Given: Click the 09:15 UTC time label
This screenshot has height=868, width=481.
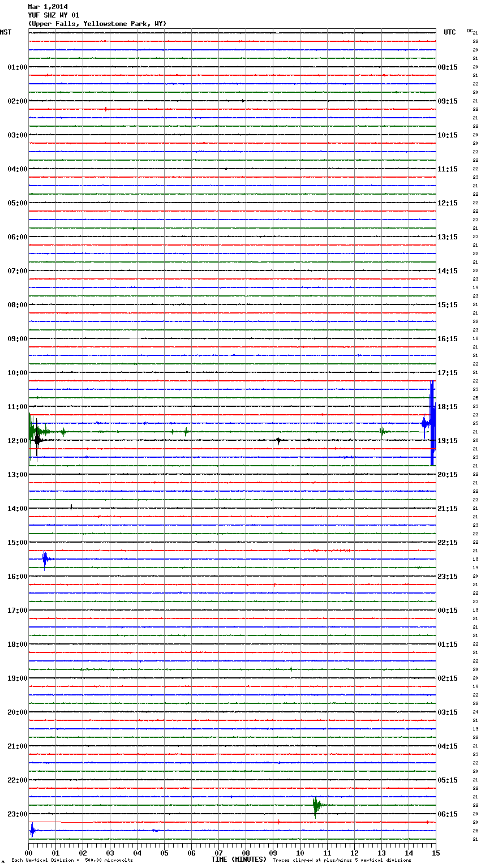Looking at the screenshot, I should pyautogui.click(x=448, y=101).
